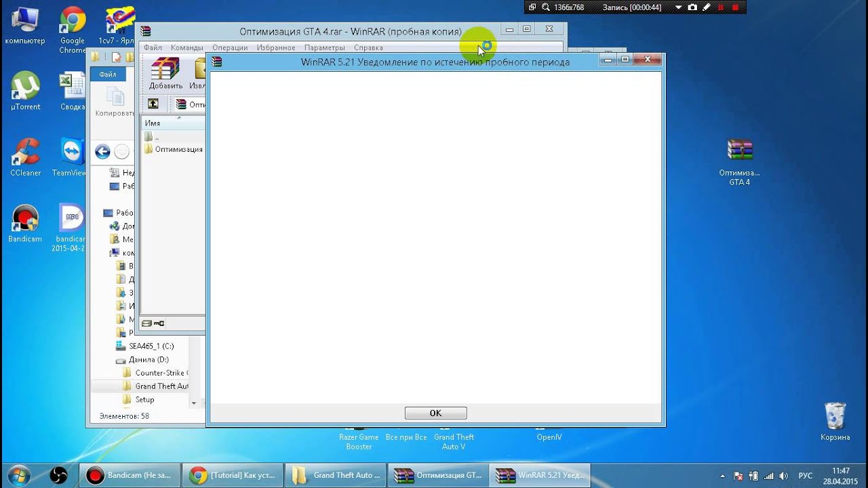This screenshot has height=488, width=868.
Task: Click the Explorer tree scroll-down arrow
Action: click(194, 403)
